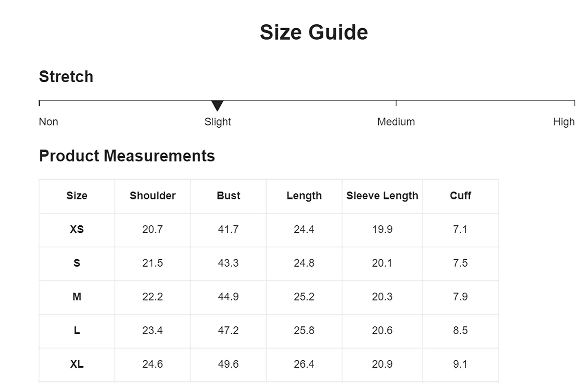Screen dimensions: 583x392
Task: Click the Medium tick on stretch scale
Action: (396, 103)
